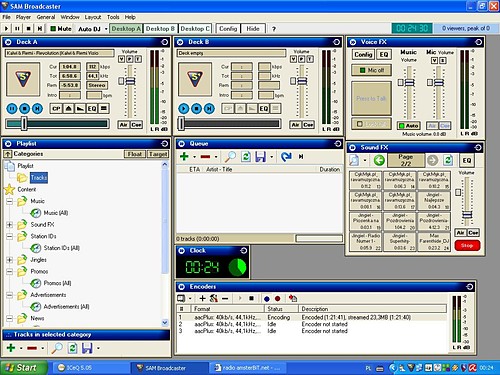The width and height of the screenshot is (500, 375).
Task: Open dropdown next to Queue add button
Action: coord(194,157)
